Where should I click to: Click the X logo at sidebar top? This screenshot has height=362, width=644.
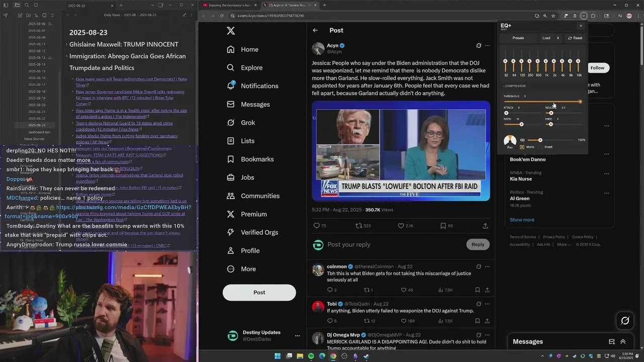[x=231, y=31]
